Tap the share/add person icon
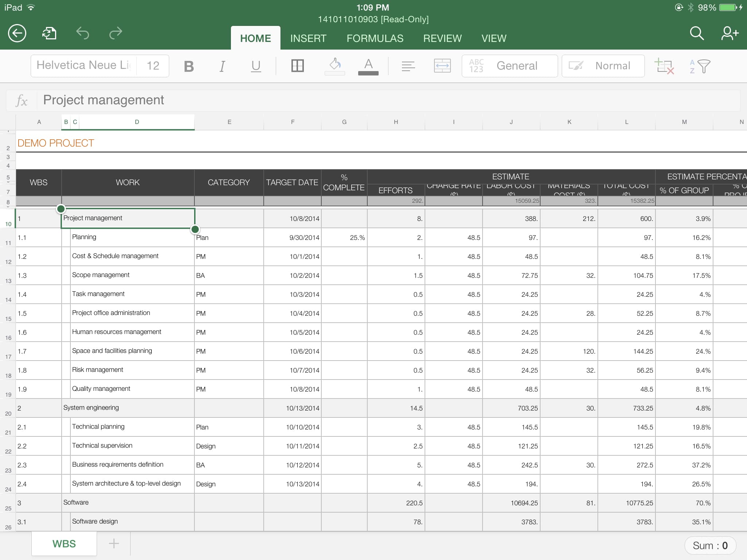 tap(729, 34)
